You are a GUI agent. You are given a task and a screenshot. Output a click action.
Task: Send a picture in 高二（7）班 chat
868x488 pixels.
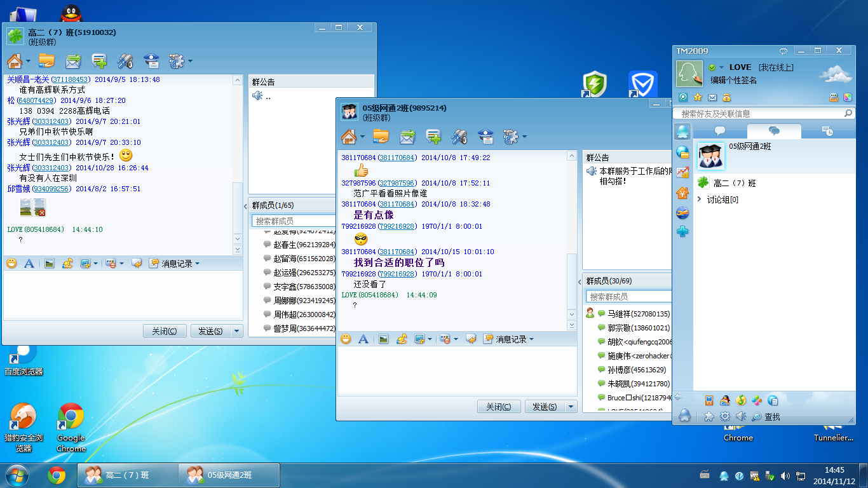(x=49, y=263)
